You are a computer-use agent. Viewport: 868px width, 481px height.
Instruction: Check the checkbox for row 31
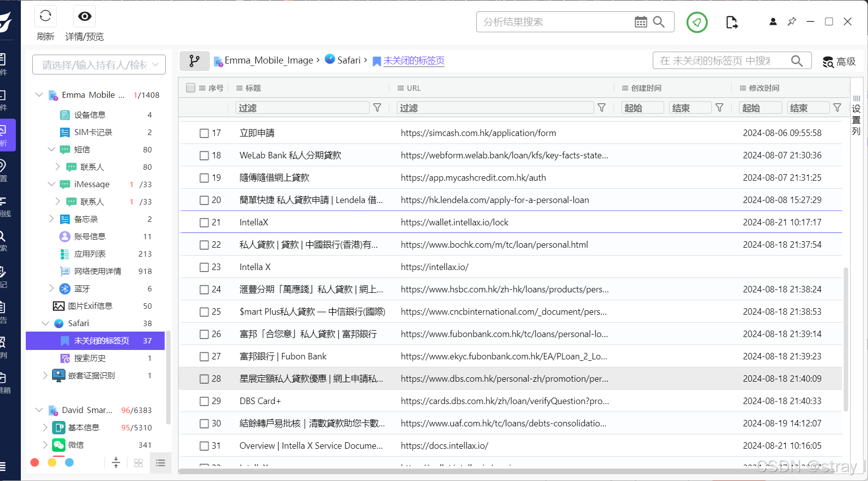tap(204, 446)
